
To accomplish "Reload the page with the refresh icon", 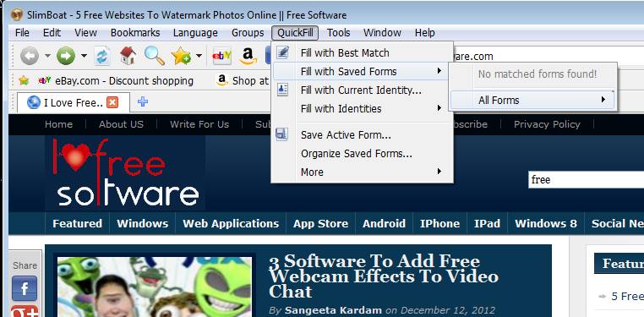I will pyautogui.click(x=102, y=56).
